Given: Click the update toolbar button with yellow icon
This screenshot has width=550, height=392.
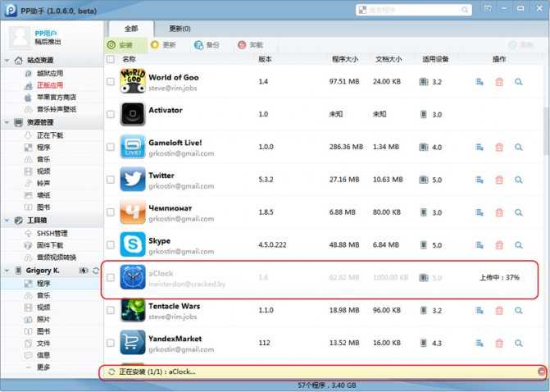Looking at the screenshot, I should [x=163, y=45].
